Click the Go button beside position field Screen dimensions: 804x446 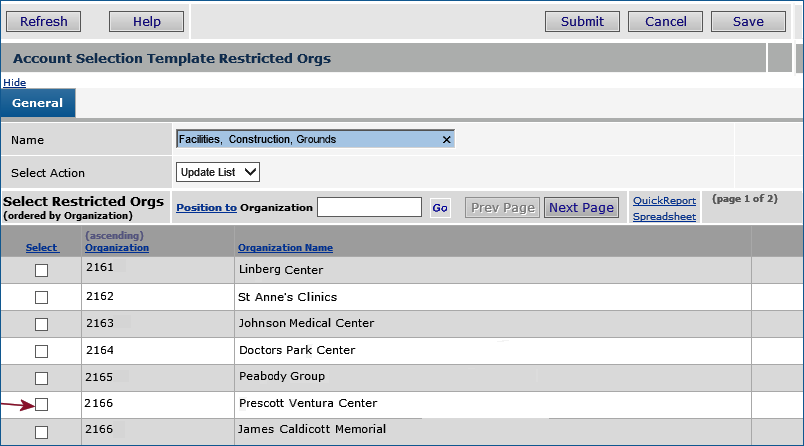pyautogui.click(x=440, y=208)
